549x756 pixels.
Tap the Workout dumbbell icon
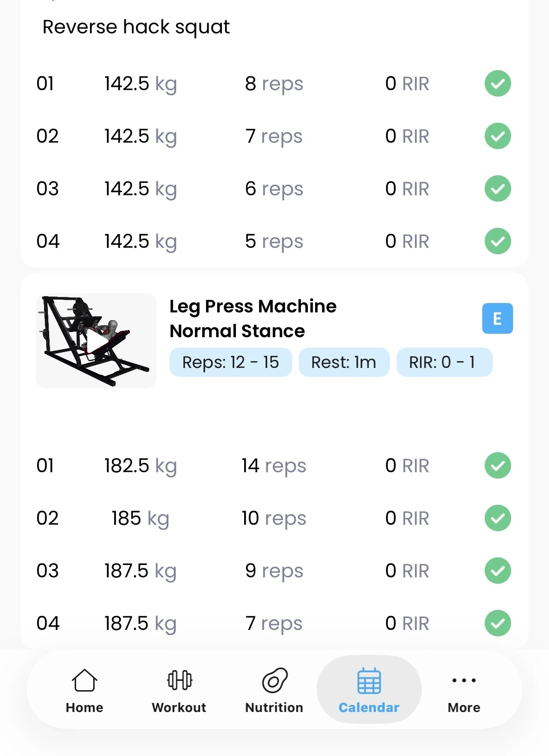179,680
